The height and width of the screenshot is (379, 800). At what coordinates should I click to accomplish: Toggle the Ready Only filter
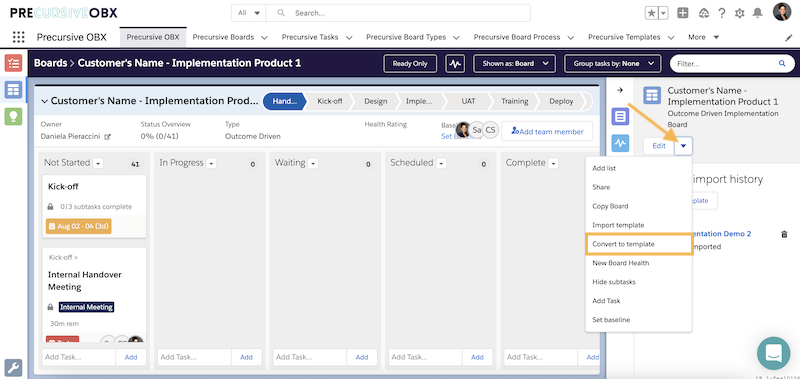[x=410, y=64]
